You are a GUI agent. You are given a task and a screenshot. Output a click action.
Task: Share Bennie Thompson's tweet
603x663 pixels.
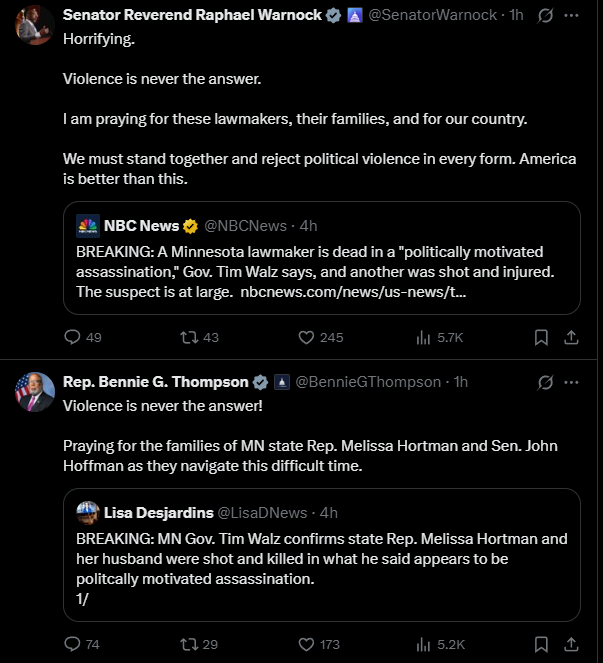pos(571,644)
